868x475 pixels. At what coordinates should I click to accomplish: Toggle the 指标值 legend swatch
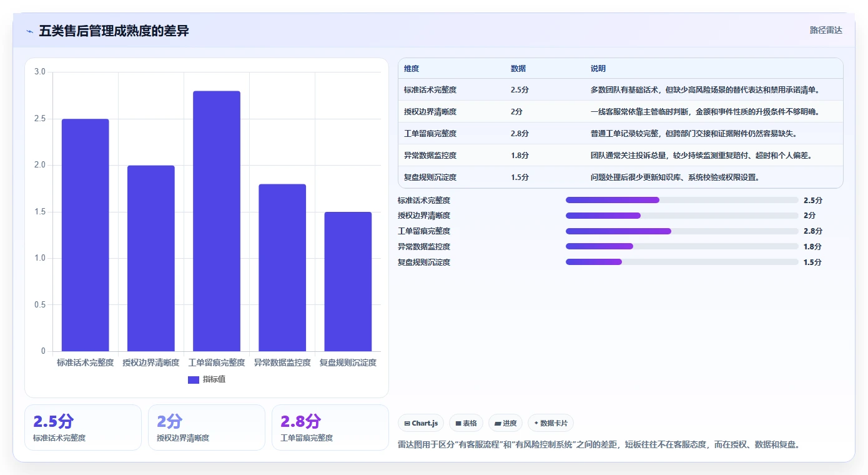(x=194, y=379)
